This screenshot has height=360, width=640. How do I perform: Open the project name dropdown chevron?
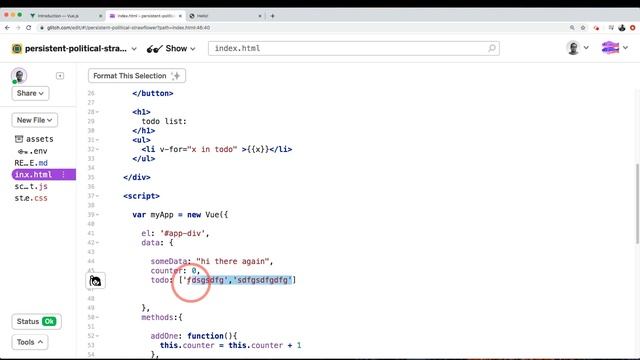(x=134, y=49)
